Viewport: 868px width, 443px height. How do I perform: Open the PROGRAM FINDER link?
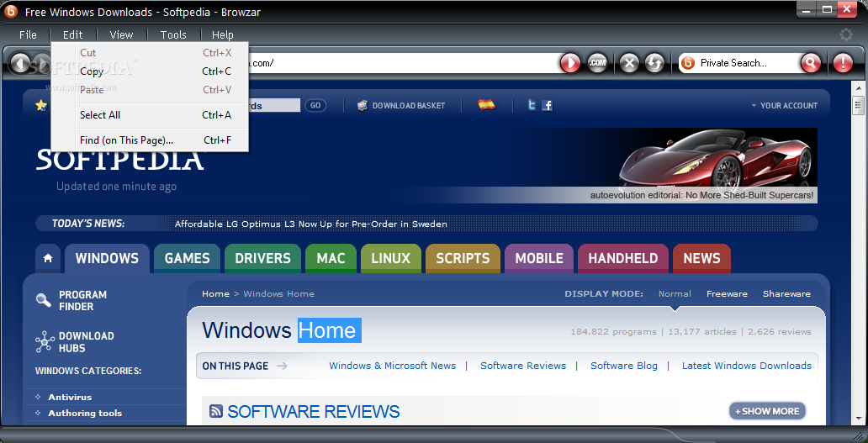click(x=83, y=300)
